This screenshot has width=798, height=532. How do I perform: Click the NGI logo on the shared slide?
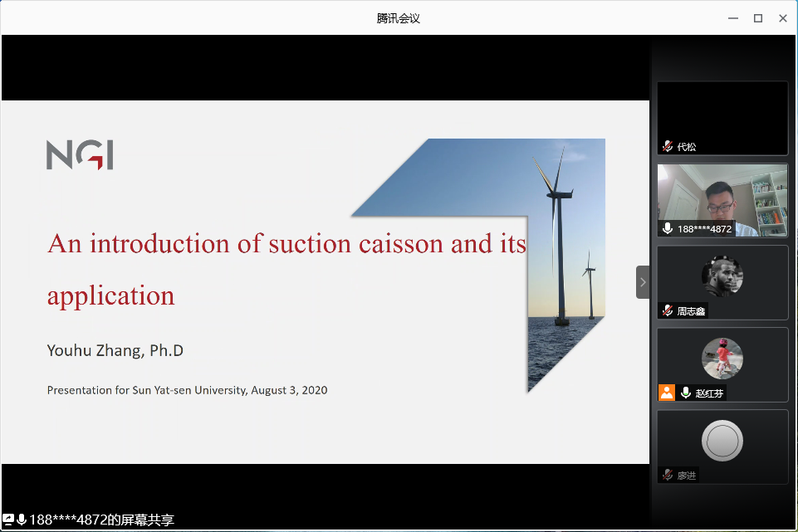80,155
